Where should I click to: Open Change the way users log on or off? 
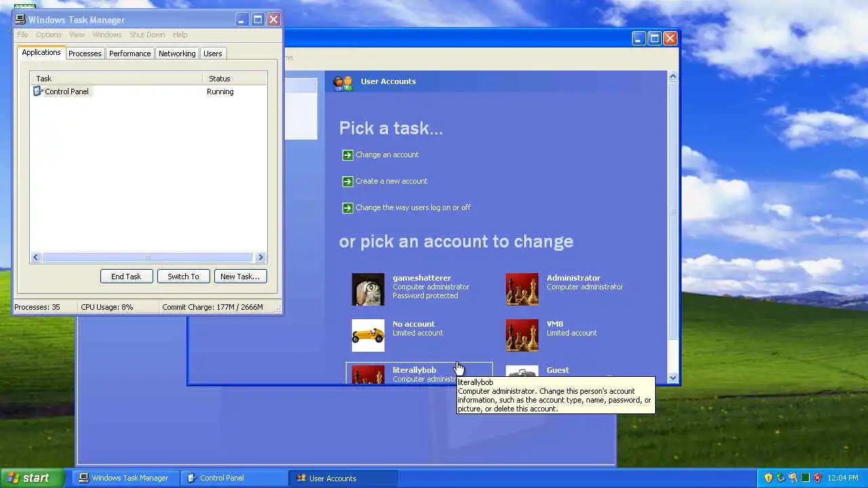coord(413,207)
